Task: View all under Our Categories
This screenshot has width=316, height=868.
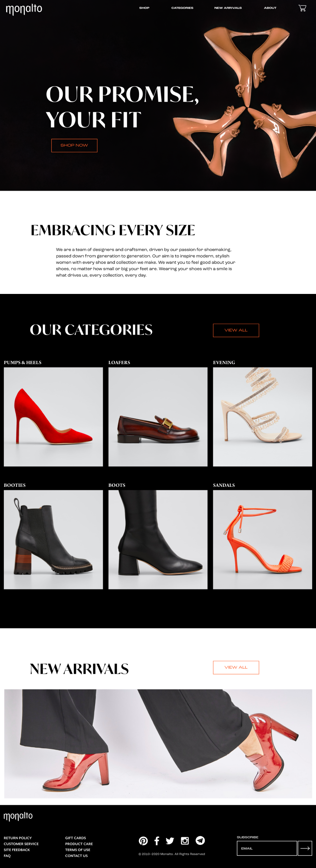Action: point(236,330)
